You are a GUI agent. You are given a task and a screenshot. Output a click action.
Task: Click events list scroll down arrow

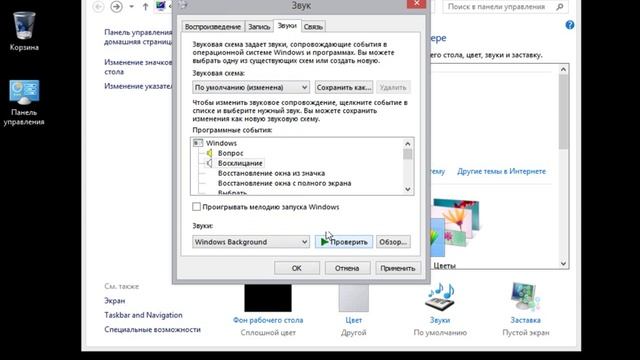point(407,189)
